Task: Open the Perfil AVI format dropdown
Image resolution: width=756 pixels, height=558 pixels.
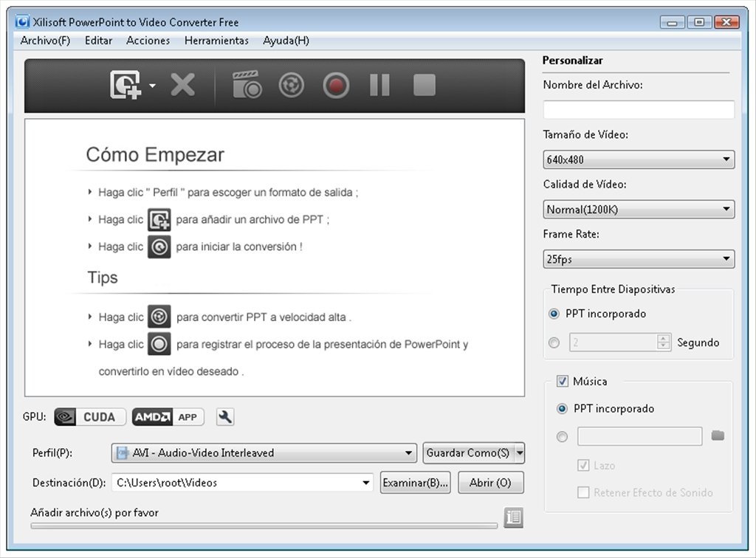Action: tap(264, 453)
